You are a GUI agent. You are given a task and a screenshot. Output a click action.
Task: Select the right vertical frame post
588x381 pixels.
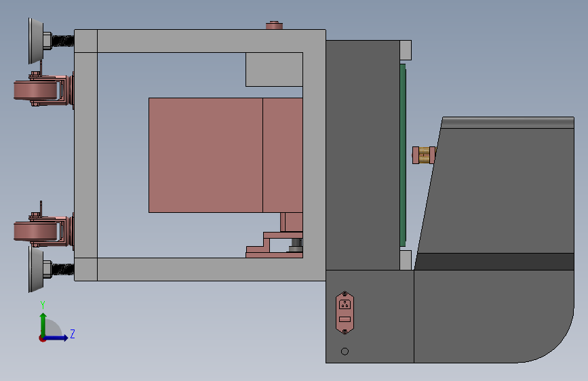pyautogui.click(x=314, y=155)
